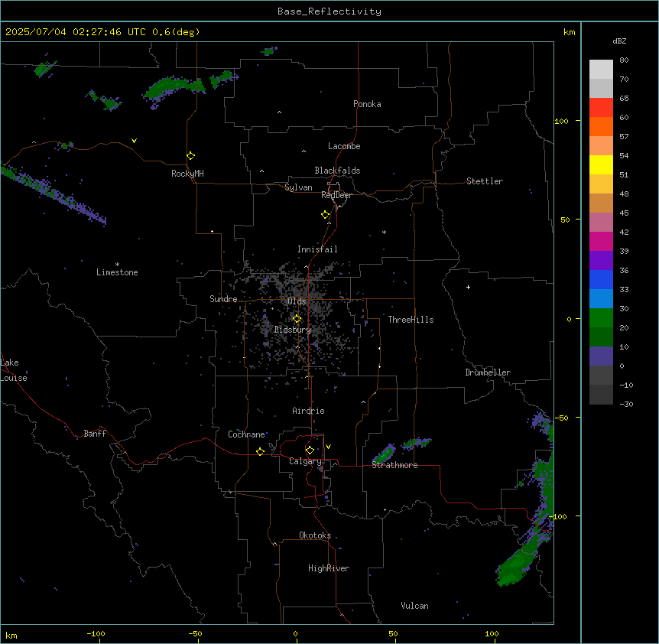Click the yellow diamond marker between Olds and Didsbury

(x=297, y=319)
